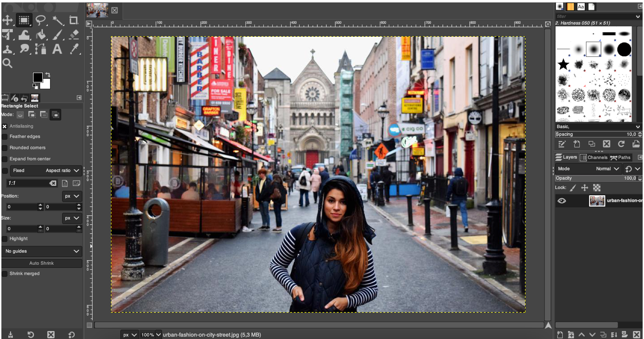
Task: Enable the Feather edges option
Action: point(5,136)
